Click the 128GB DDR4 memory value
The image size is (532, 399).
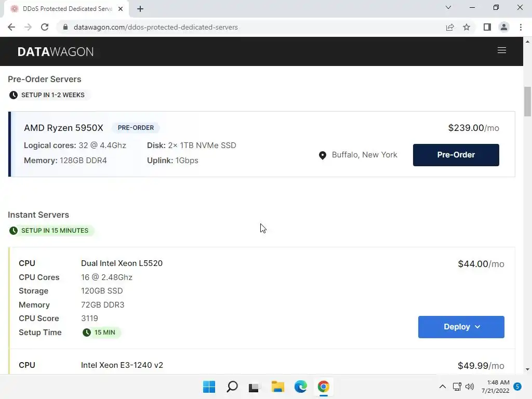click(83, 160)
